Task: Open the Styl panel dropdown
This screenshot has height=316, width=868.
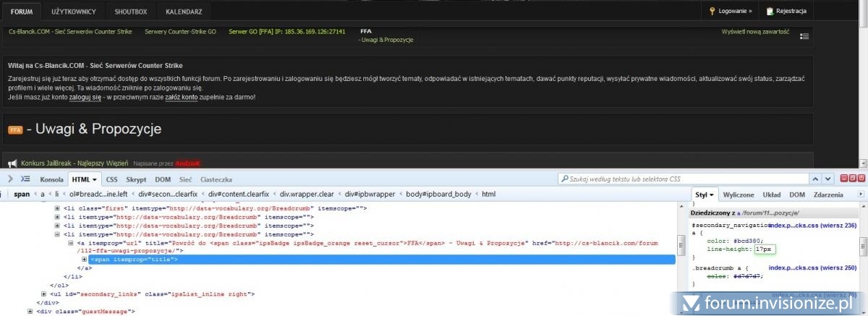Action: [712, 195]
